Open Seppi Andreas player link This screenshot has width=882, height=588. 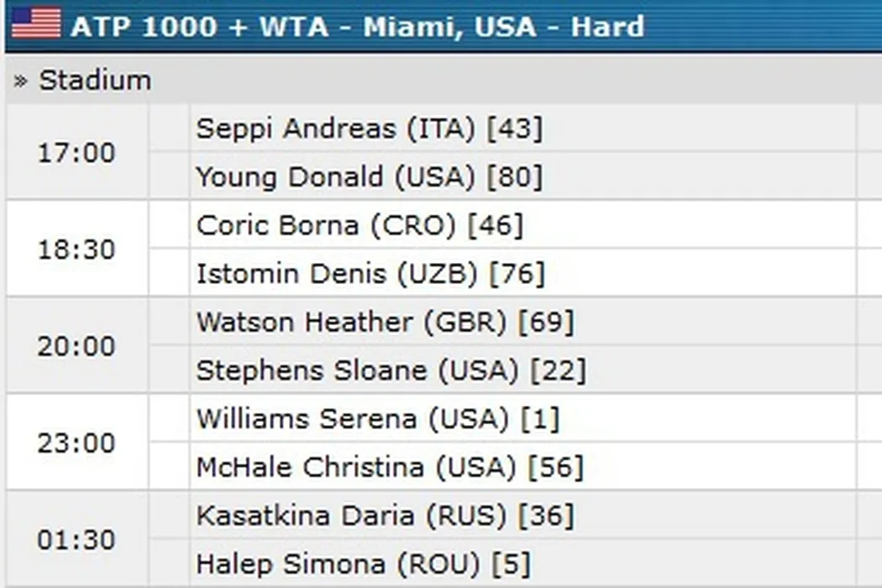click(295, 129)
